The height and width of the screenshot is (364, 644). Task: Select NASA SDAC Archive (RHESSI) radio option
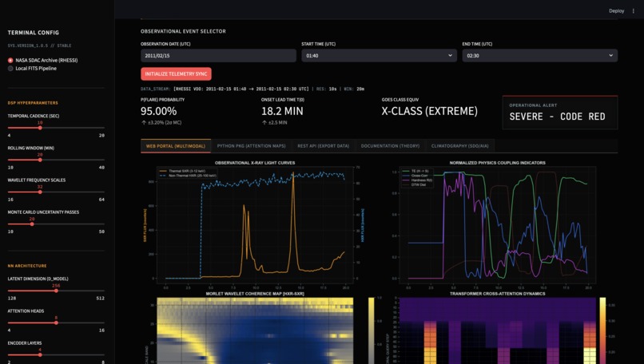click(x=10, y=61)
